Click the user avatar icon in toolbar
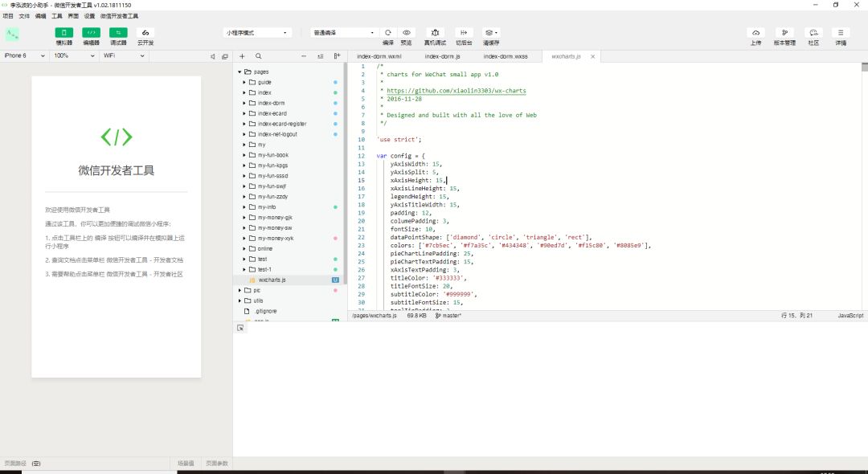 coord(12,35)
